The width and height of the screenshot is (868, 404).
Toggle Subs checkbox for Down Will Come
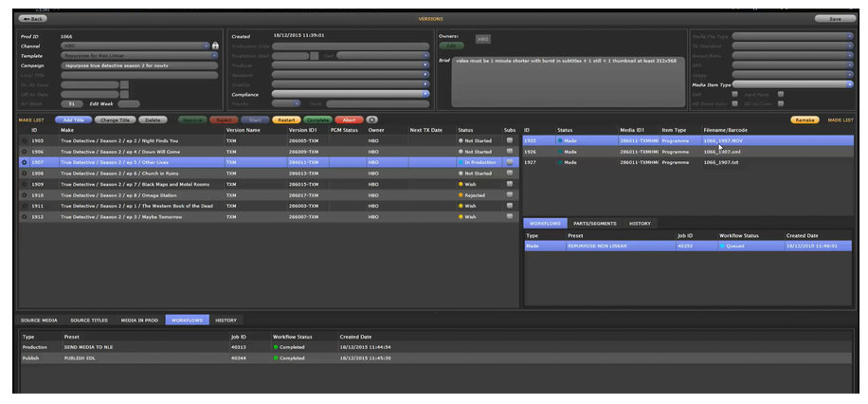click(509, 152)
